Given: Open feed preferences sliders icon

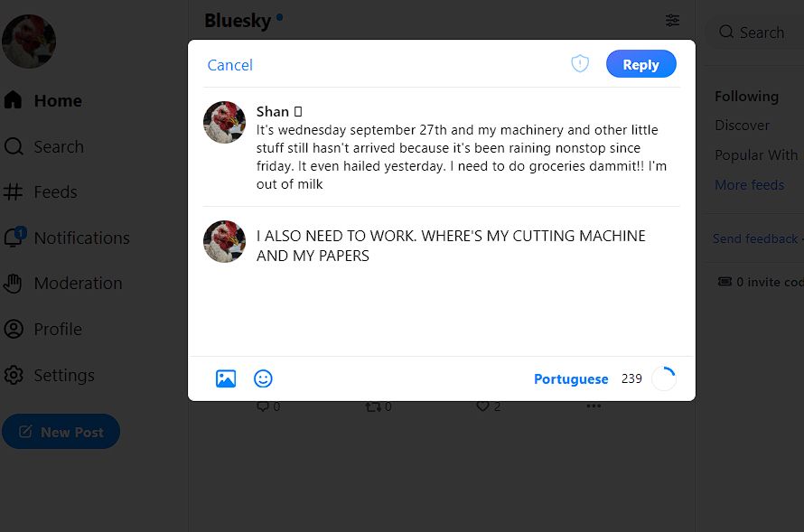Looking at the screenshot, I should 672,21.
